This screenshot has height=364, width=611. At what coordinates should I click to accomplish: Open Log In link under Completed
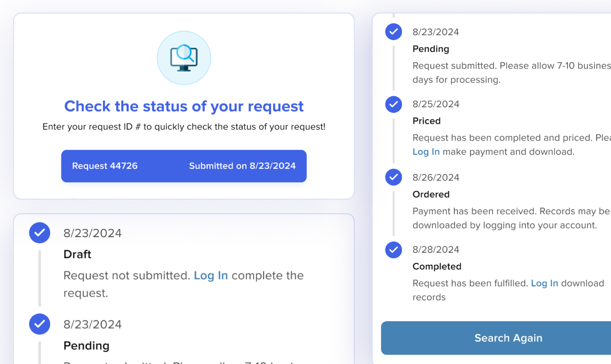(545, 283)
